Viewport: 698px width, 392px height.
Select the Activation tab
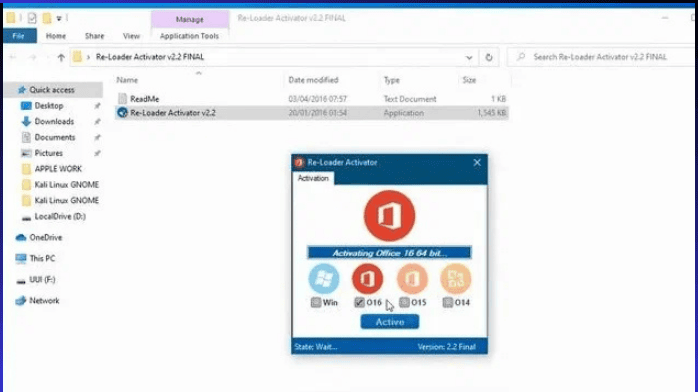[313, 178]
